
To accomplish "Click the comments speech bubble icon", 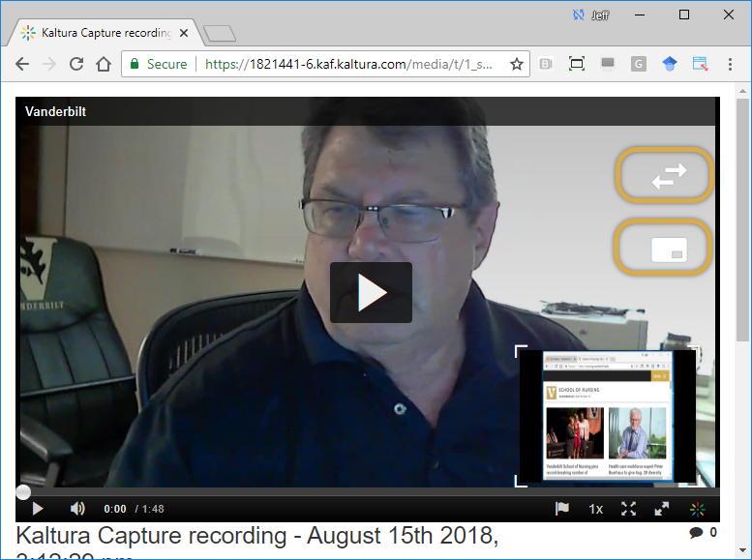I will point(696,533).
